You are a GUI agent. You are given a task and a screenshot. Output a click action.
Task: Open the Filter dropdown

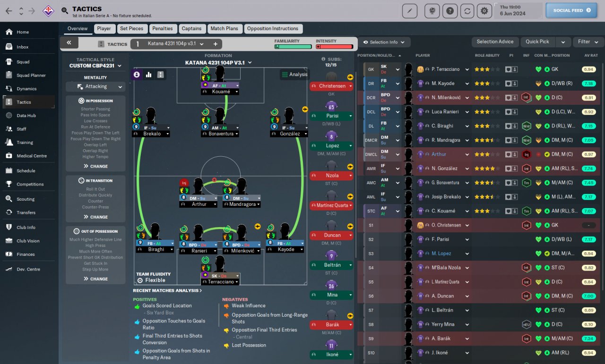point(588,42)
